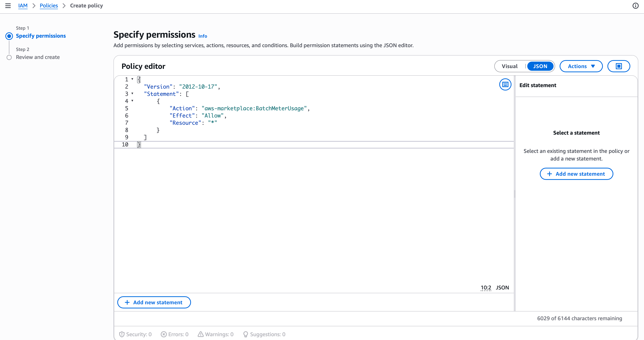Click the Policy editor heading
This screenshot has width=644, height=340.
(x=143, y=66)
